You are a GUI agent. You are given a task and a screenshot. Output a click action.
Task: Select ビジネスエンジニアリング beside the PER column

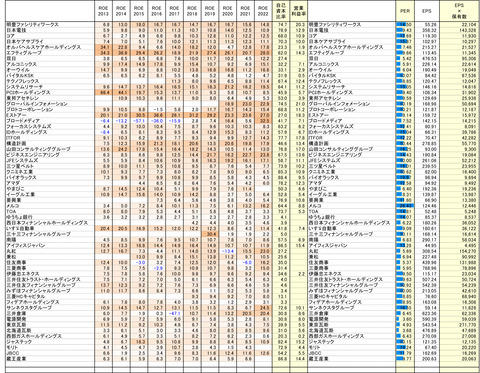[335, 155]
